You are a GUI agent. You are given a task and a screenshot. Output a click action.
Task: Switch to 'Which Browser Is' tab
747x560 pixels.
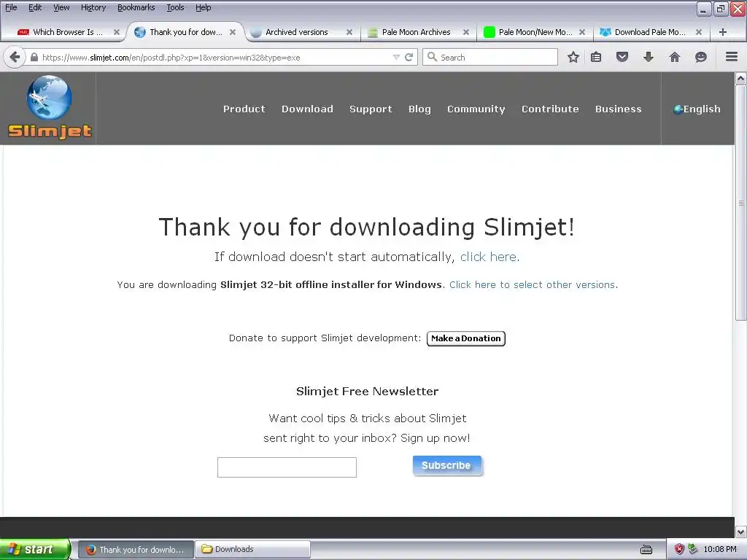pyautogui.click(x=66, y=32)
